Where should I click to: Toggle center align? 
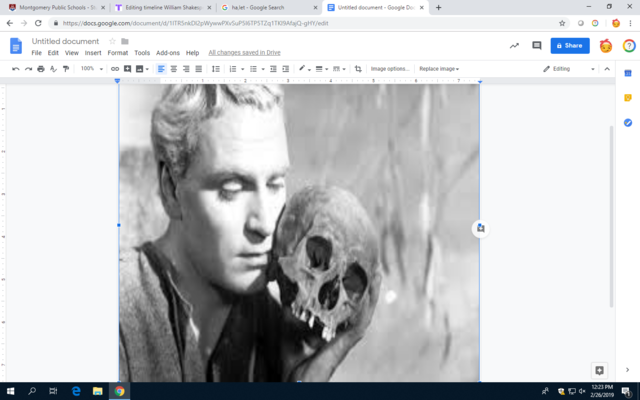coord(174,69)
